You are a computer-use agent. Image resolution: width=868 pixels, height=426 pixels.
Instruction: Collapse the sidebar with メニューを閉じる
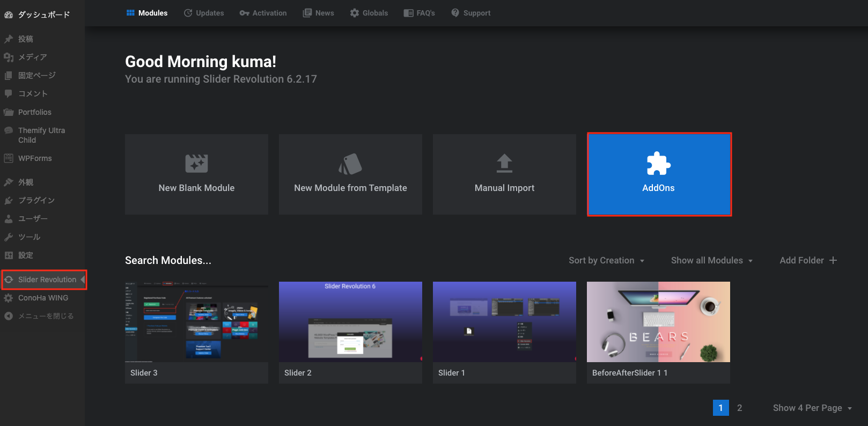coord(46,316)
